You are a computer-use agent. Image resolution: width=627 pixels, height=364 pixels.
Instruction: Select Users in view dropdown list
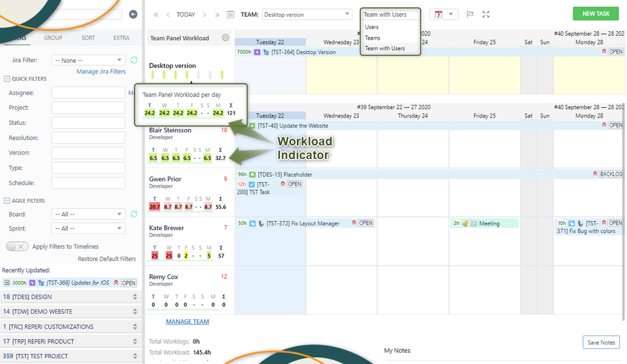[371, 27]
